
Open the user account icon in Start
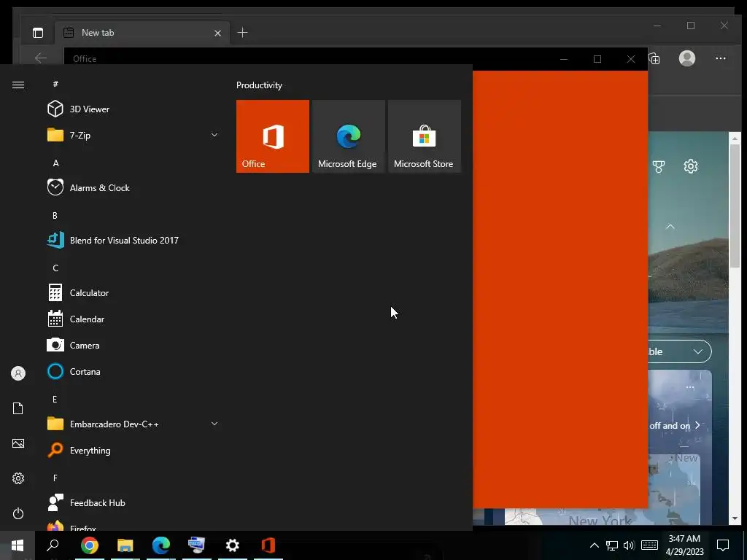point(18,373)
